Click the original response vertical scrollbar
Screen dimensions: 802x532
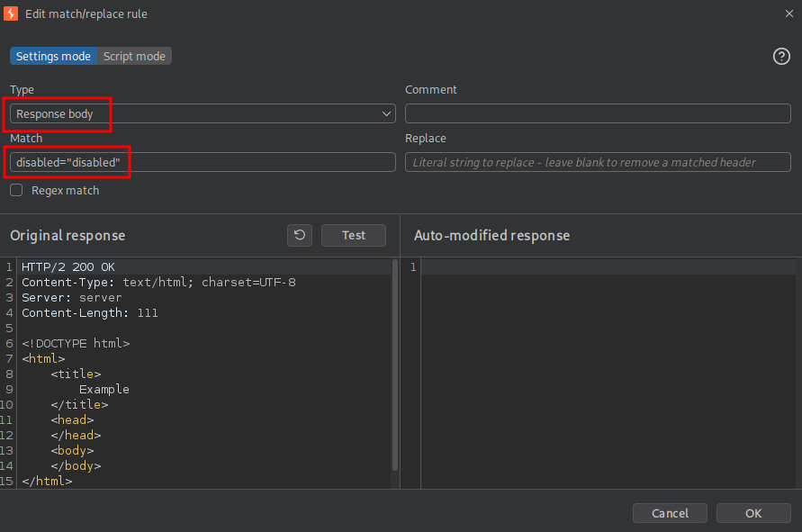395,365
